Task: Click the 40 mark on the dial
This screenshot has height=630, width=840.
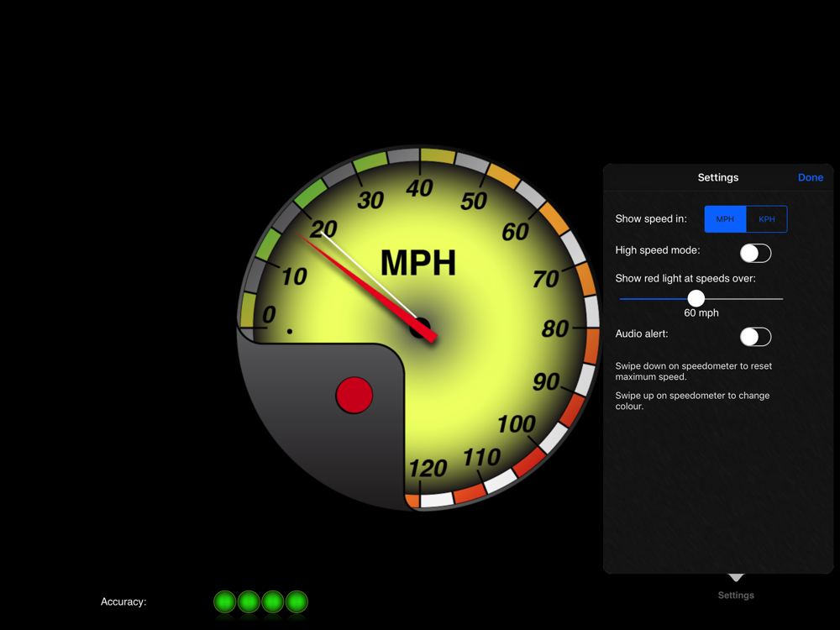Action: click(419, 188)
